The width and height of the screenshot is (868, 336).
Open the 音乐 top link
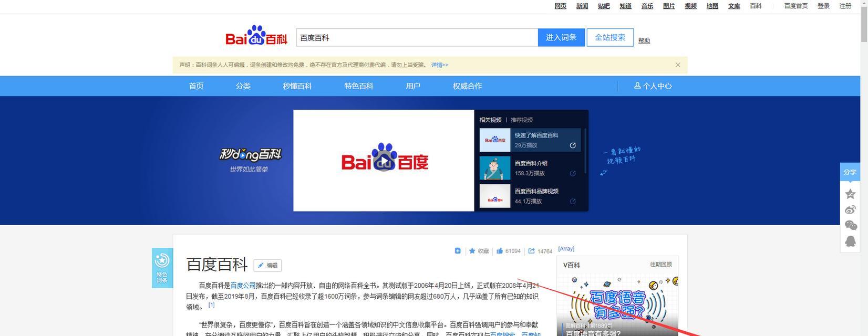click(647, 6)
